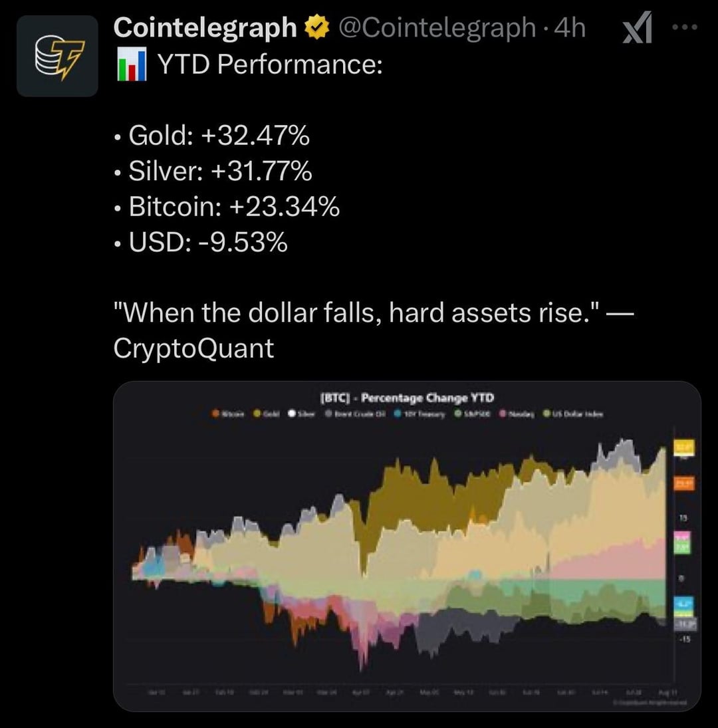Screen dimensions: 718x728
Task: Open the three-dot more options menu
Action: pyautogui.click(x=685, y=27)
